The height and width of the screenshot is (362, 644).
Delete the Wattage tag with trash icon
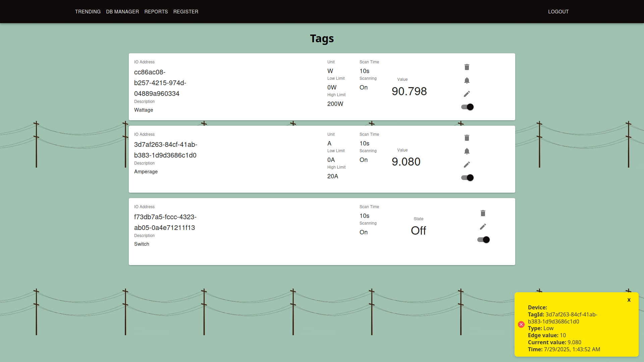(467, 67)
